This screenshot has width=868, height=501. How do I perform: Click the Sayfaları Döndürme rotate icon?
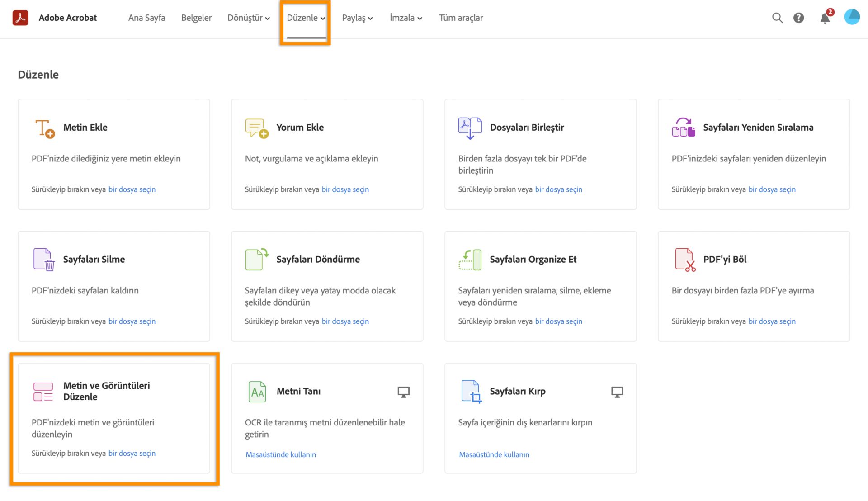(257, 260)
